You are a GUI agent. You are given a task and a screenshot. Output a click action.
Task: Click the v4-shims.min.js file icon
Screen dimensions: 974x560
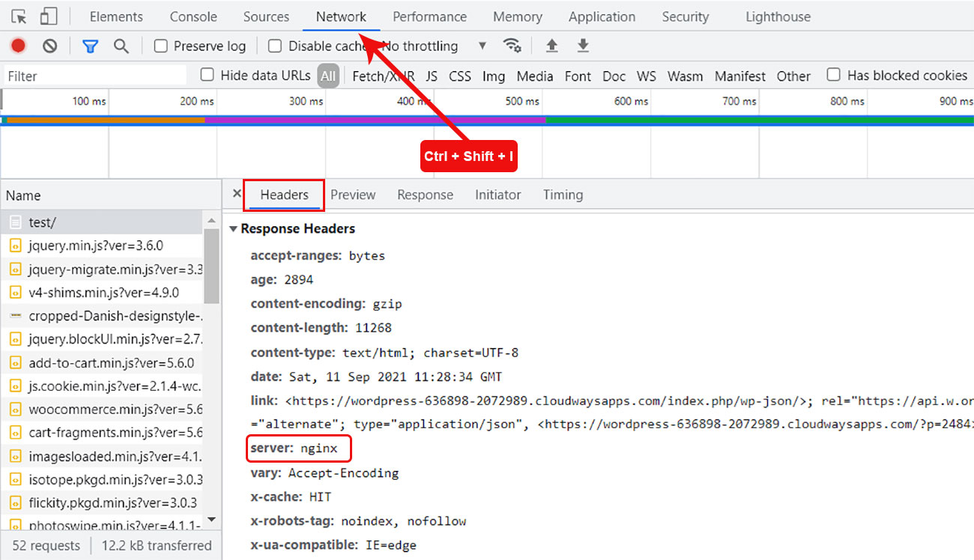click(x=16, y=292)
